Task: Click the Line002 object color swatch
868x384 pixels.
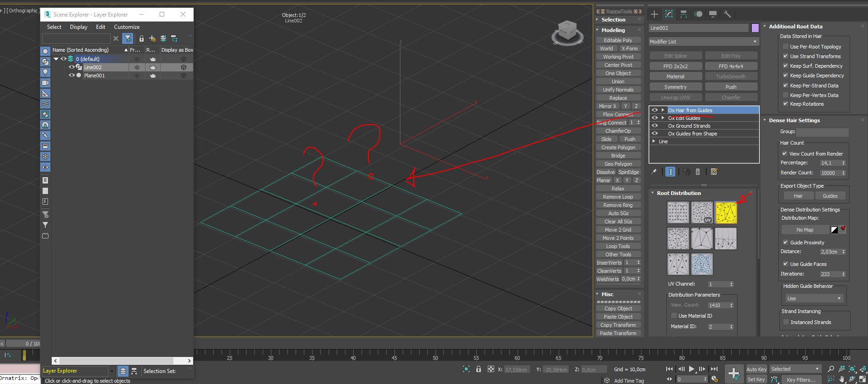Action: click(755, 28)
